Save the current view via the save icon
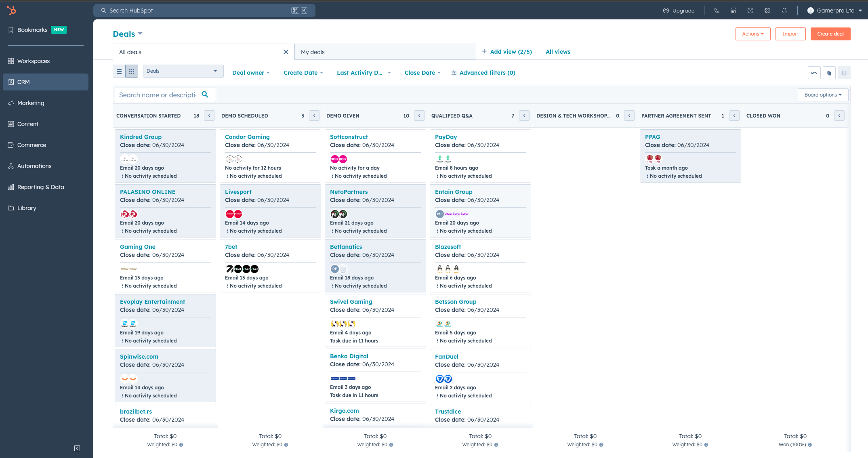Image resolution: width=868 pixels, height=458 pixels. pyautogui.click(x=844, y=73)
